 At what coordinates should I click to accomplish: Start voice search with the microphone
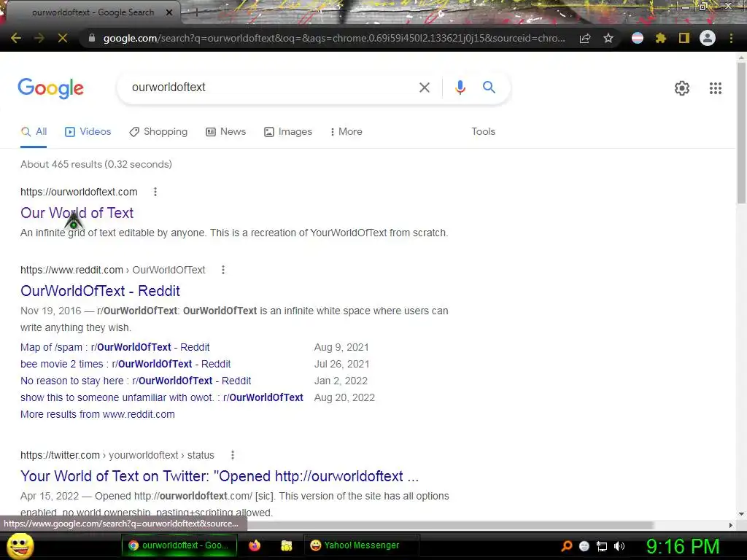460,87
